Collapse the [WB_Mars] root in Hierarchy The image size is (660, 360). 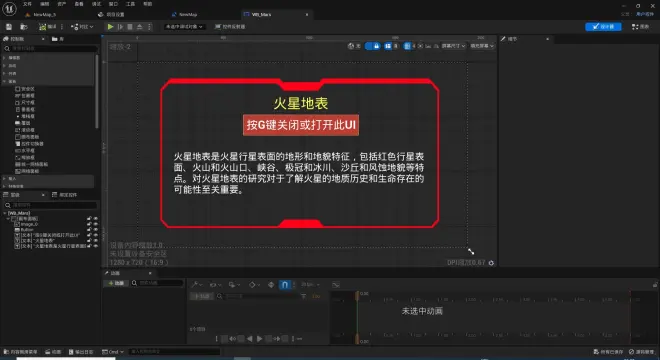5,213
